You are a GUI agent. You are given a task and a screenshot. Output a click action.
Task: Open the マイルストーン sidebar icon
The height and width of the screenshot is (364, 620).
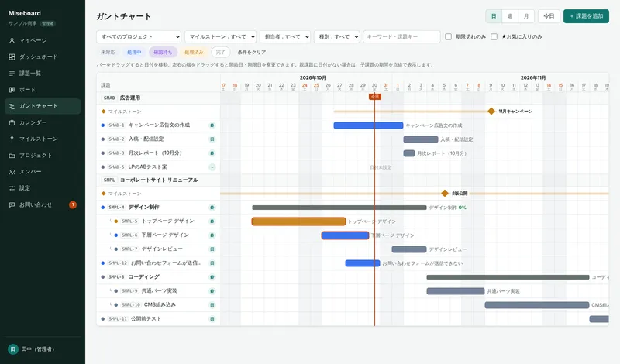[12, 139]
